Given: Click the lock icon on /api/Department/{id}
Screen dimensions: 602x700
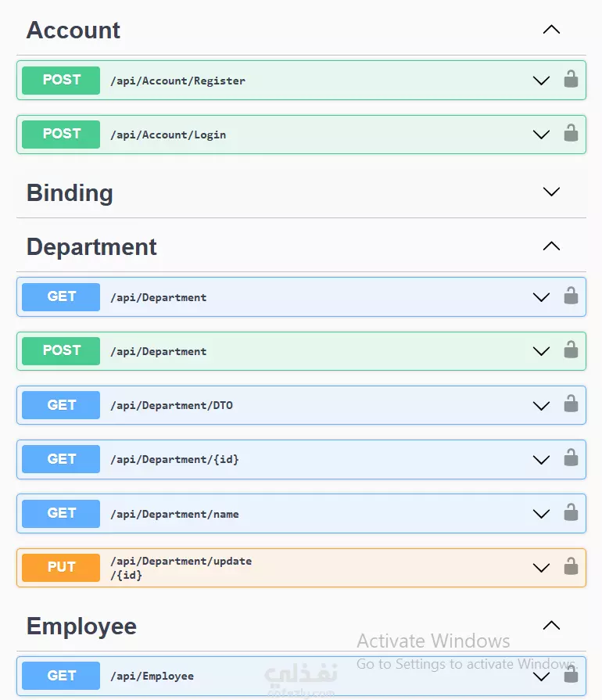Looking at the screenshot, I should (571, 458).
